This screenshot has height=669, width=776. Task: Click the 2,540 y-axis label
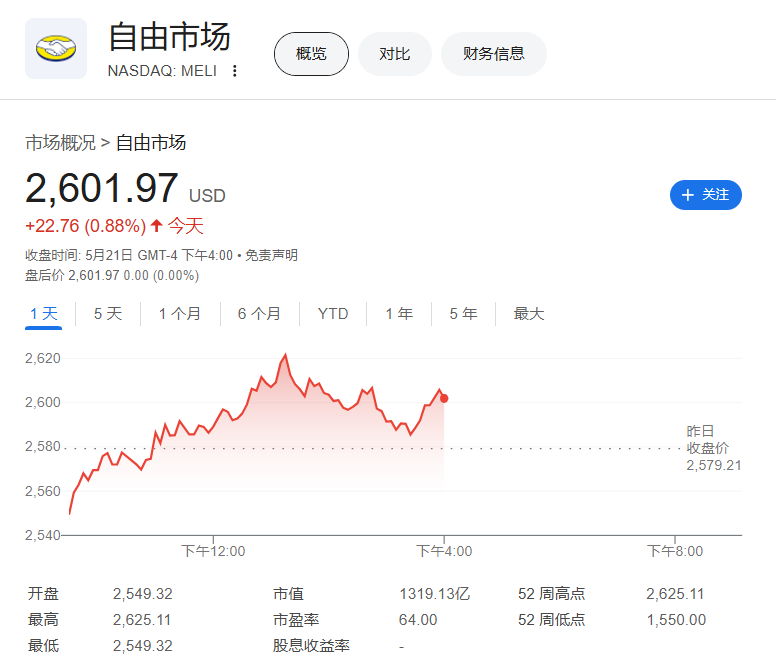pos(43,535)
